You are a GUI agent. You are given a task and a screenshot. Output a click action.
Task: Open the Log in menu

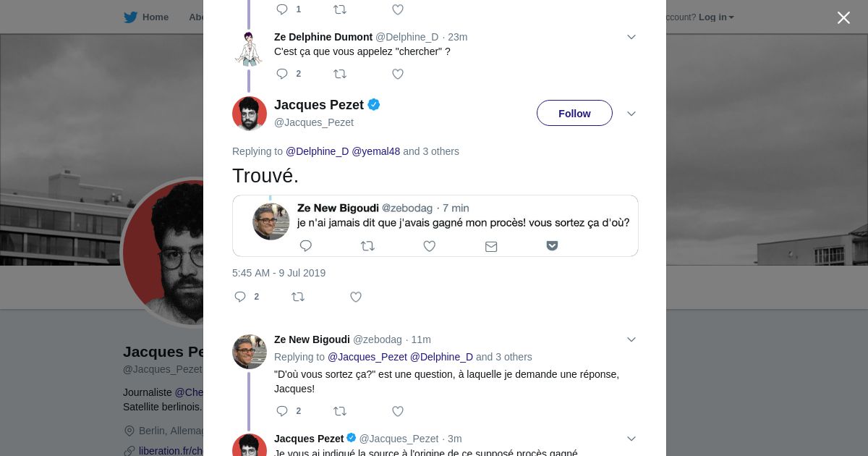pos(715,17)
